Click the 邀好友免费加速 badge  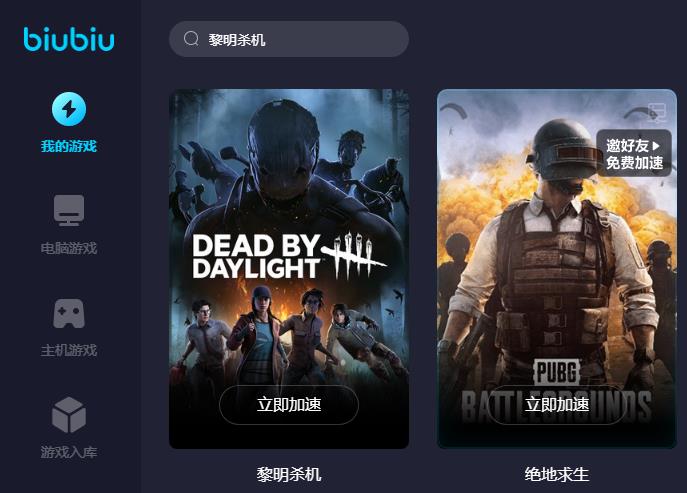pos(634,153)
